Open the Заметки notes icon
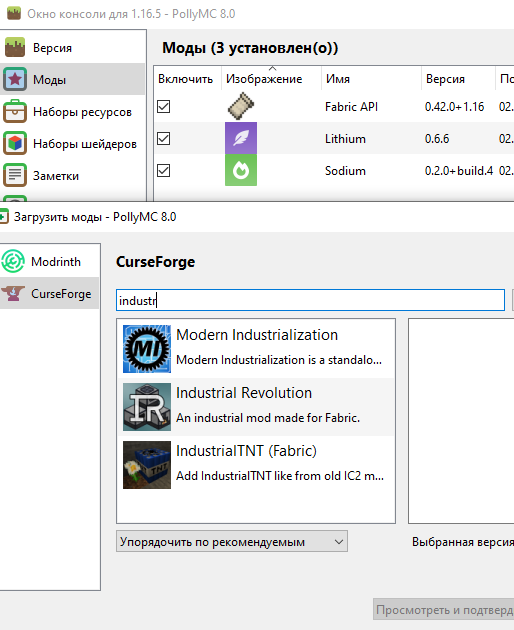This screenshot has width=514, height=630. 15,176
